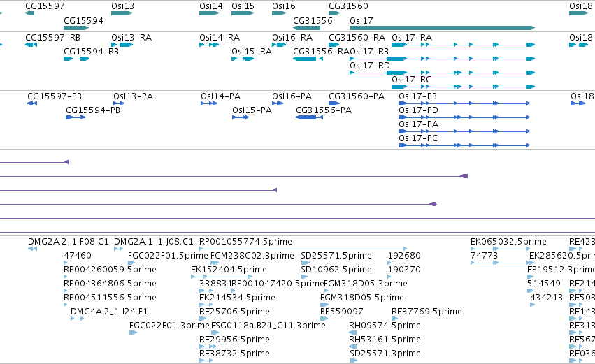Choose the CG15594 gene bar

[76, 28]
